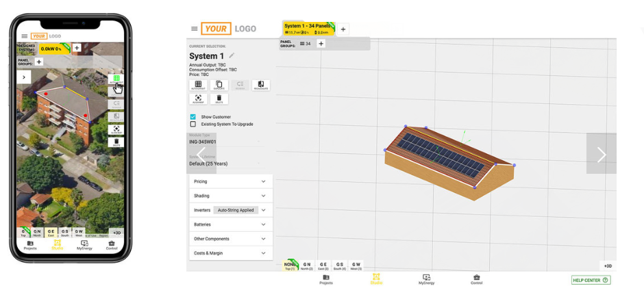Viewport: 644px width, 299px height.
Task: Add new system with plus next to System 1 tab
Action: coord(343,29)
